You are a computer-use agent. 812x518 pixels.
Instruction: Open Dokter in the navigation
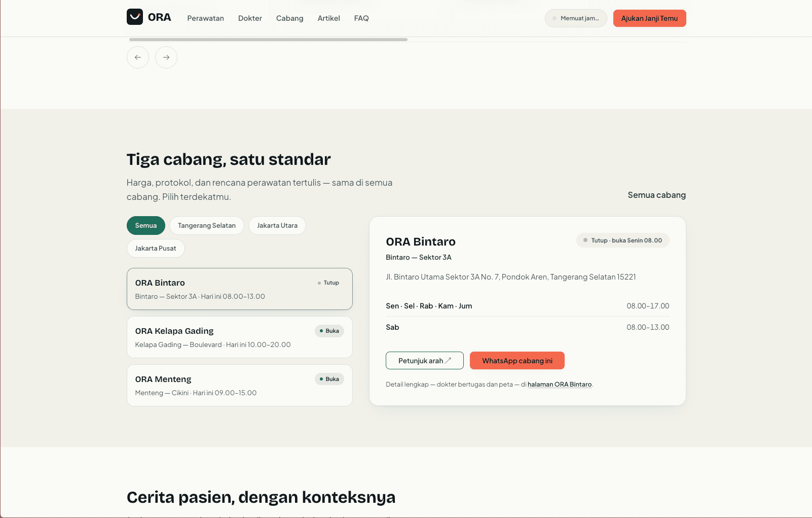[250, 18]
